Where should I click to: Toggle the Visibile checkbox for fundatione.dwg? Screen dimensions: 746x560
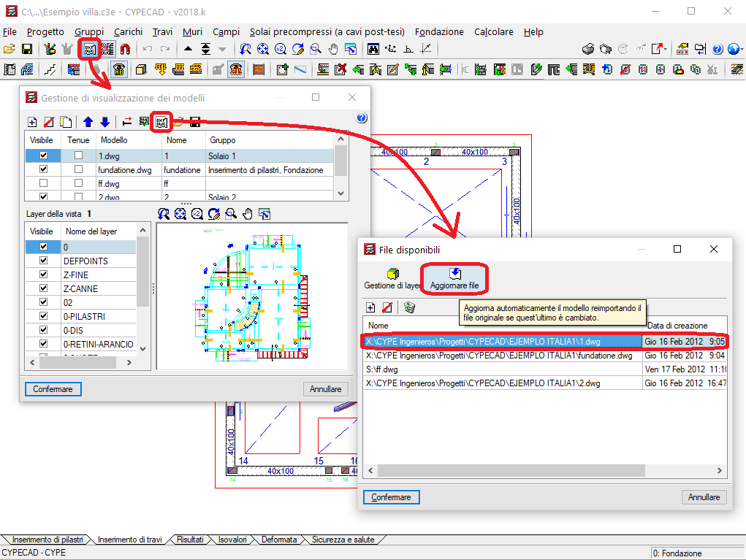(43, 169)
